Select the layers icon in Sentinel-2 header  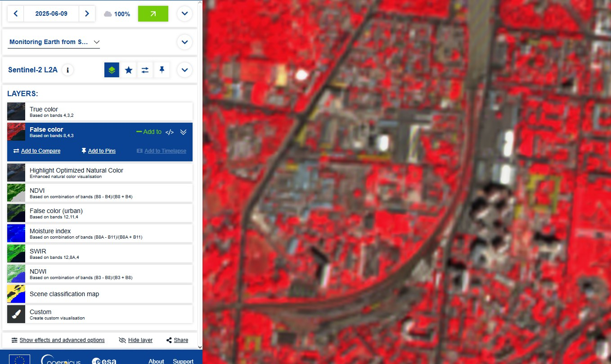click(x=112, y=70)
